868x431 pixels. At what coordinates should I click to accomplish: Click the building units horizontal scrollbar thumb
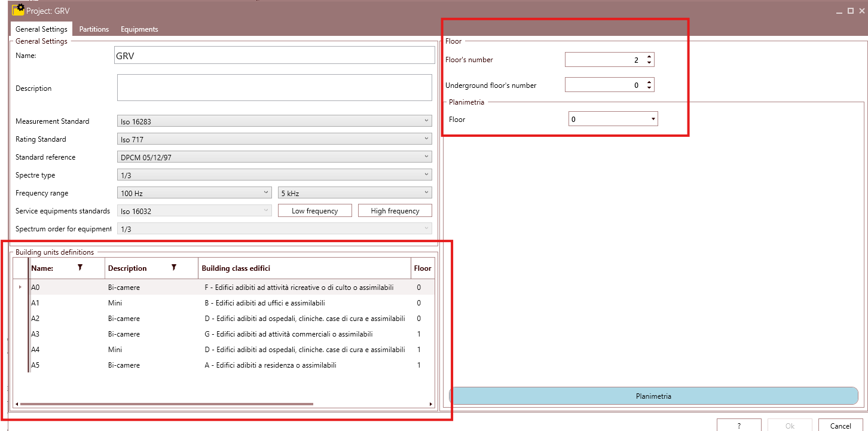167,404
